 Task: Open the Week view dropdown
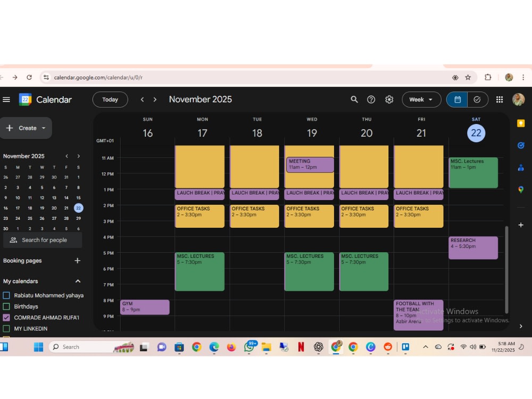pyautogui.click(x=421, y=99)
